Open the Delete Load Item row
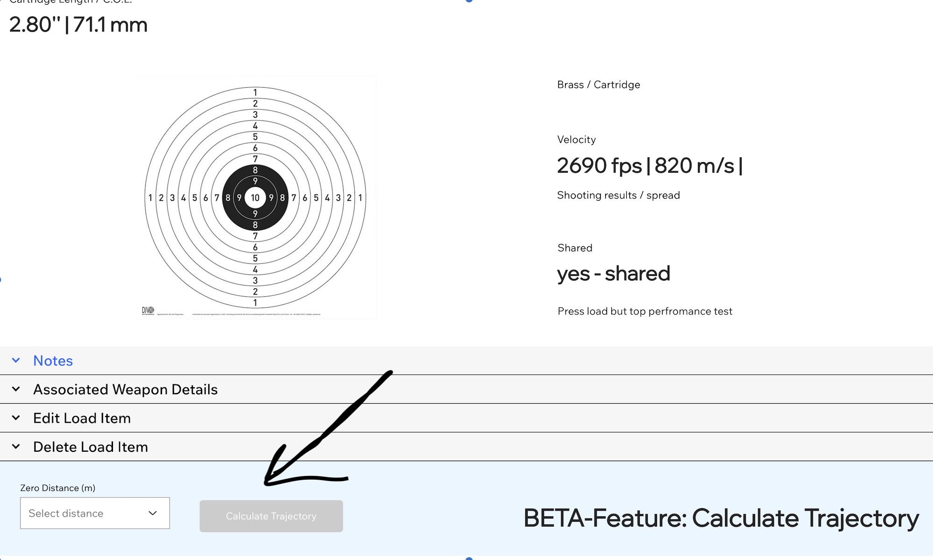This screenshot has height=560, width=933. click(466, 447)
